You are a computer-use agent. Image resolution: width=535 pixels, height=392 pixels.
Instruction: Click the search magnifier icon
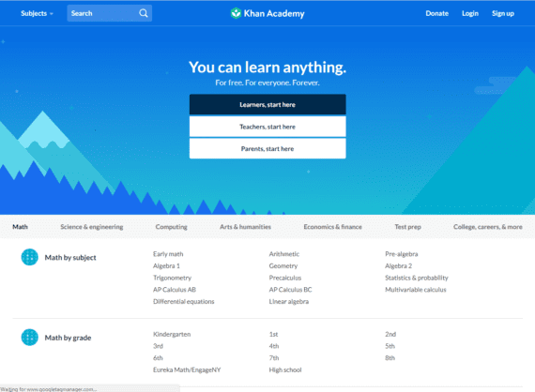(144, 13)
